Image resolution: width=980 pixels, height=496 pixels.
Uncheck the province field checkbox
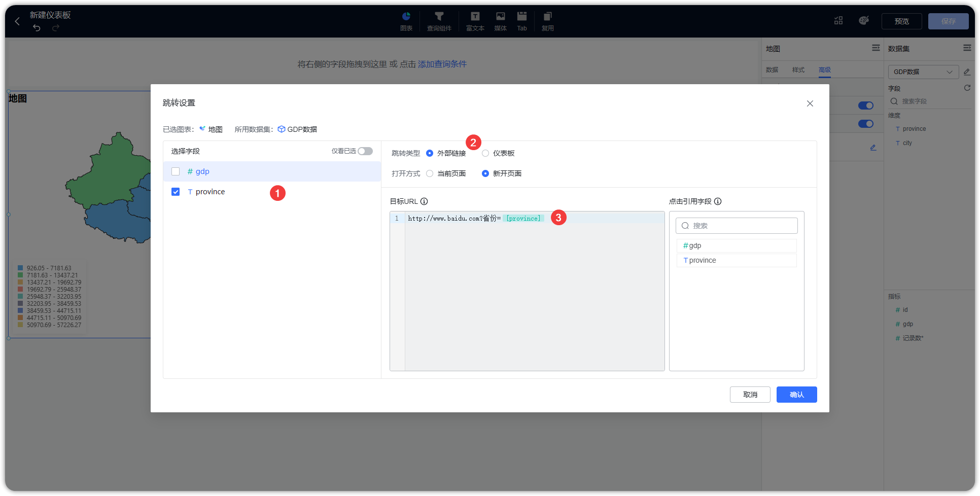(176, 192)
